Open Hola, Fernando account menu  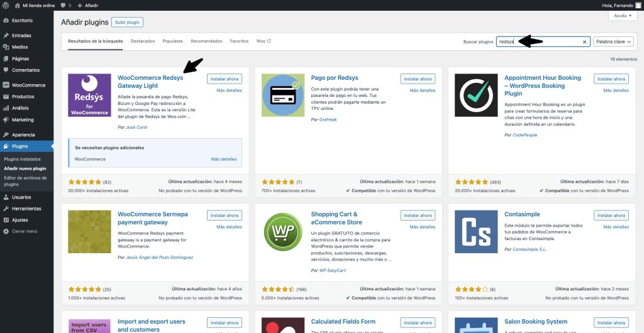[x=622, y=5]
